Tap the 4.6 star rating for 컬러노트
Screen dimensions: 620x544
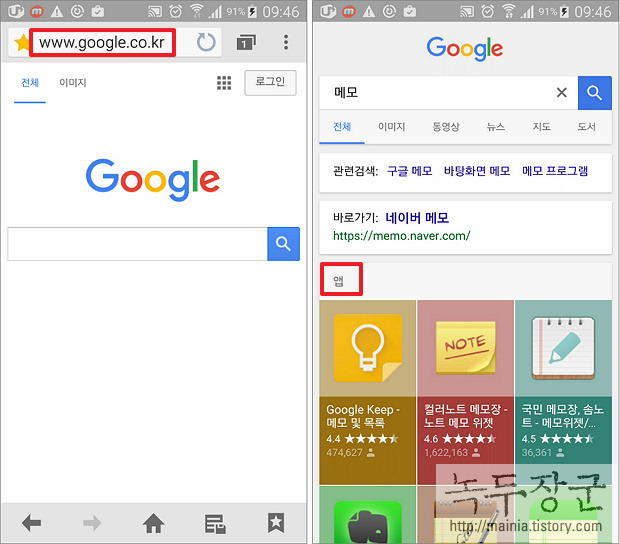[460, 439]
